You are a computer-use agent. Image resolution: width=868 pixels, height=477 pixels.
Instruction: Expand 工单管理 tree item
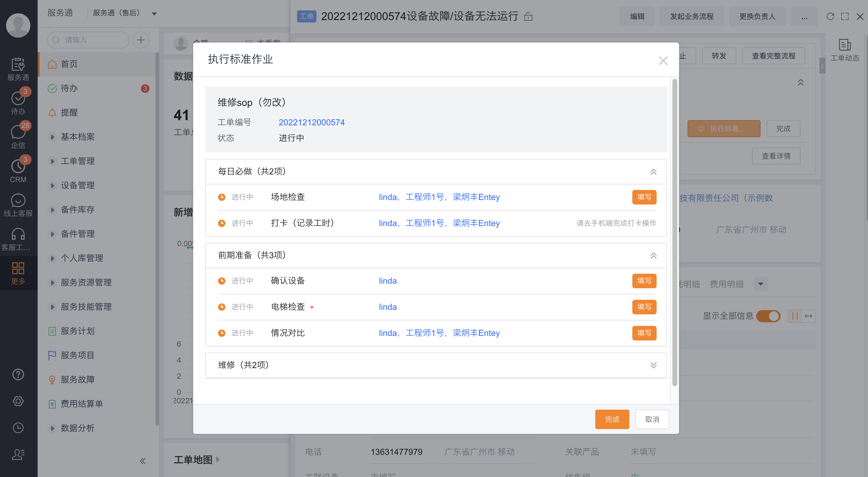tap(52, 161)
